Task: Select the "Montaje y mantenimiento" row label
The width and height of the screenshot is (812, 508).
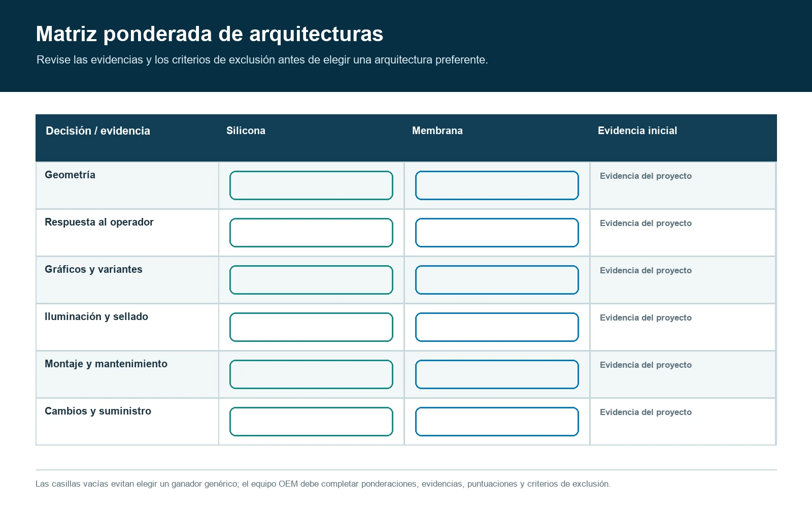Action: (106, 364)
